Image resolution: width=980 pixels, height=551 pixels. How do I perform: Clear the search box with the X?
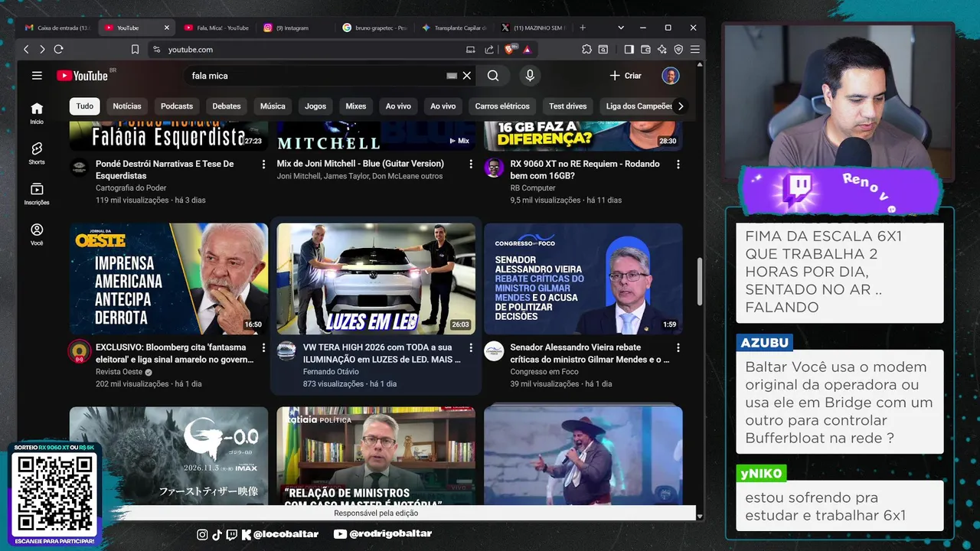(467, 76)
